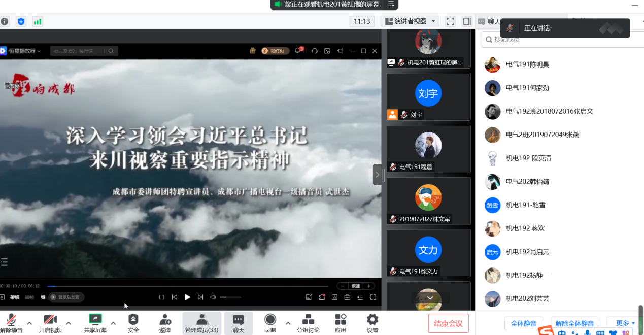Unmute microphone with 解除静音
The height and width of the screenshot is (335, 644).
tap(11, 323)
